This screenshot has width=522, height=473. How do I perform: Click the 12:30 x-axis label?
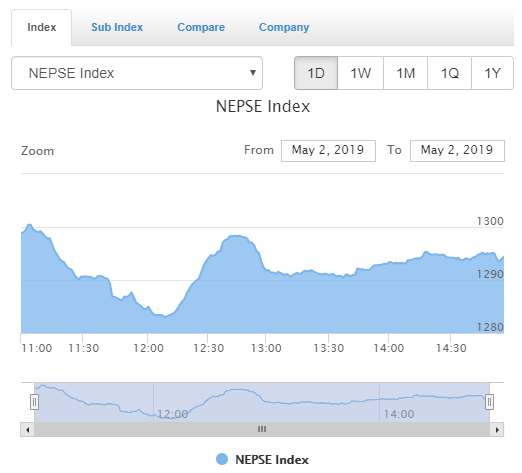coord(209,348)
